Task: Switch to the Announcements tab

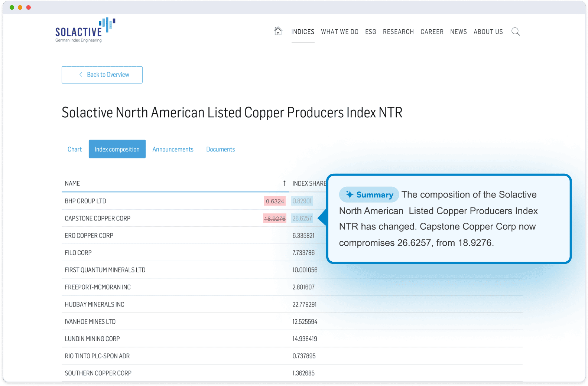Action: click(x=173, y=149)
